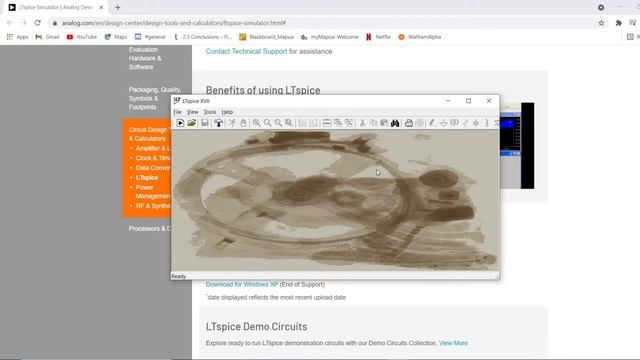
Task: Select the Label Net tool
Action: (x=454, y=123)
